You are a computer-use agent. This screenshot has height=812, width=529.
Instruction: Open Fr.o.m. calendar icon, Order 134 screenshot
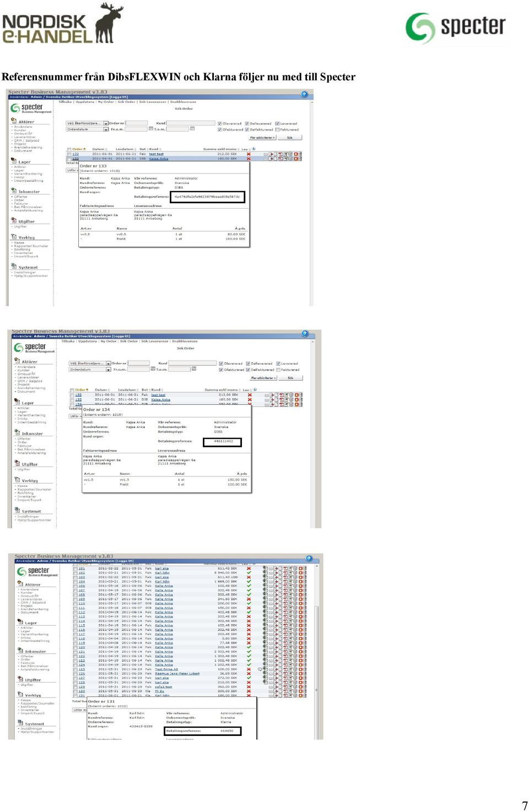coord(154,369)
